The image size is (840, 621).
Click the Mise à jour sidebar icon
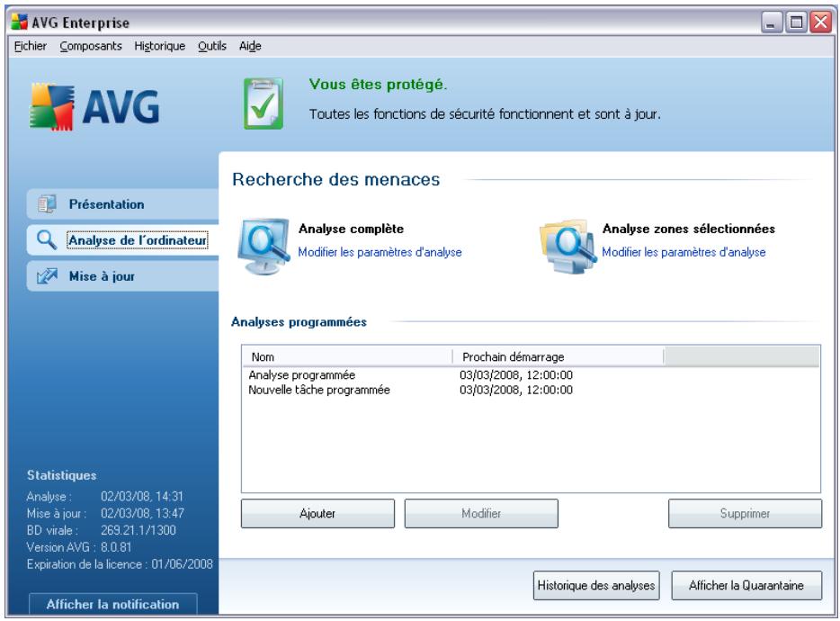coord(47,276)
